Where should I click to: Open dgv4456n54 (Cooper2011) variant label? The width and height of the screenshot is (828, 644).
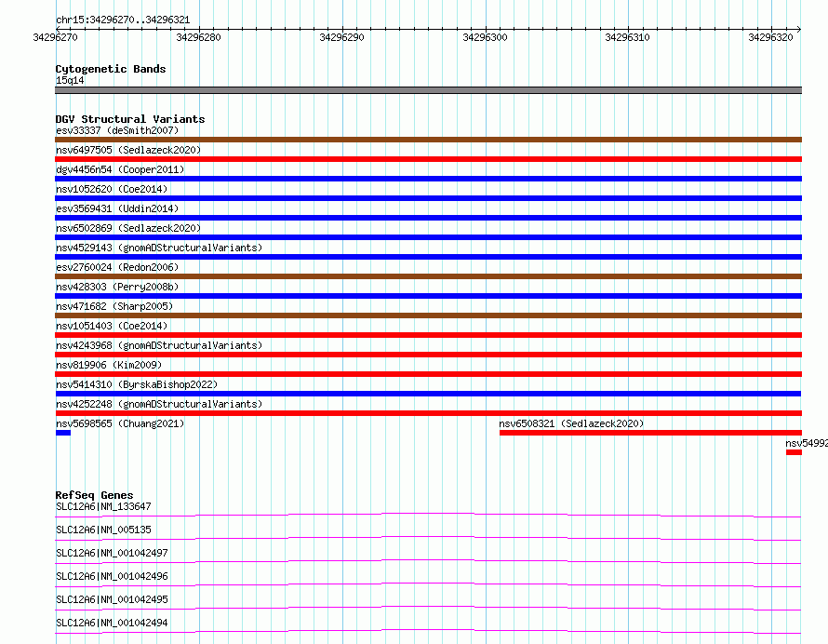pos(120,169)
